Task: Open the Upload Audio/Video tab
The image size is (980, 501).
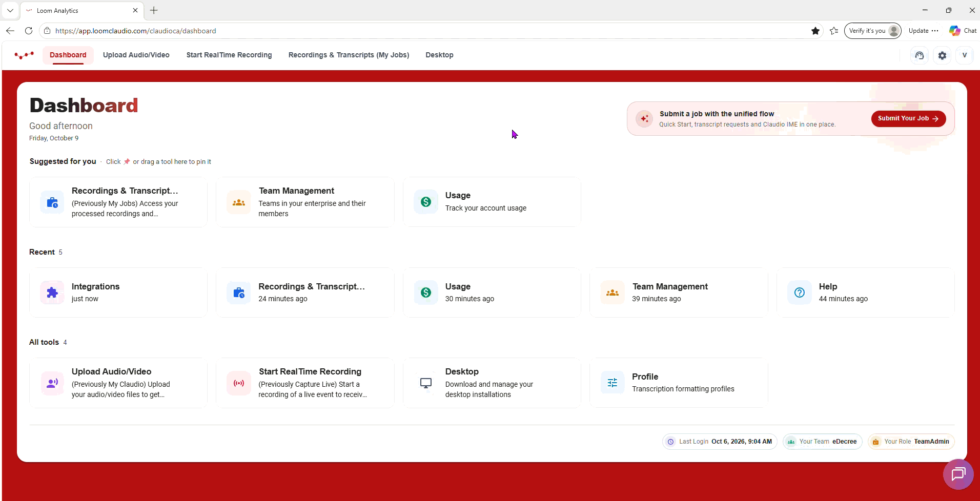Action: coord(136,55)
